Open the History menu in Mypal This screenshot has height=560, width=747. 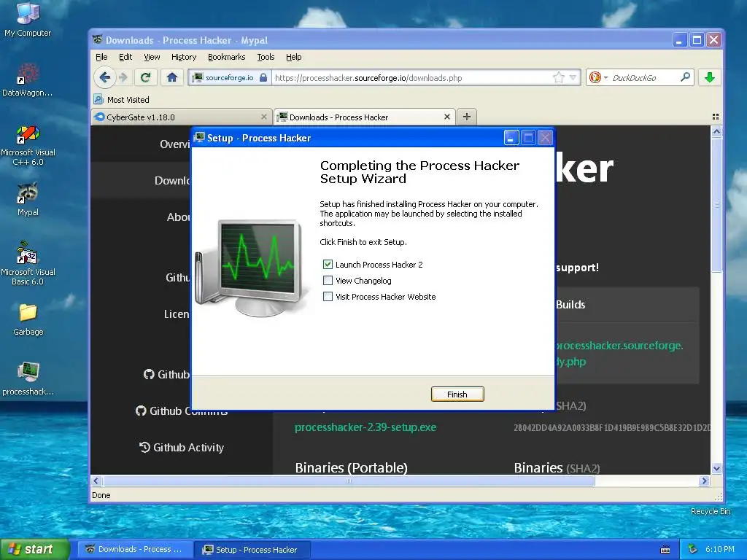(184, 57)
